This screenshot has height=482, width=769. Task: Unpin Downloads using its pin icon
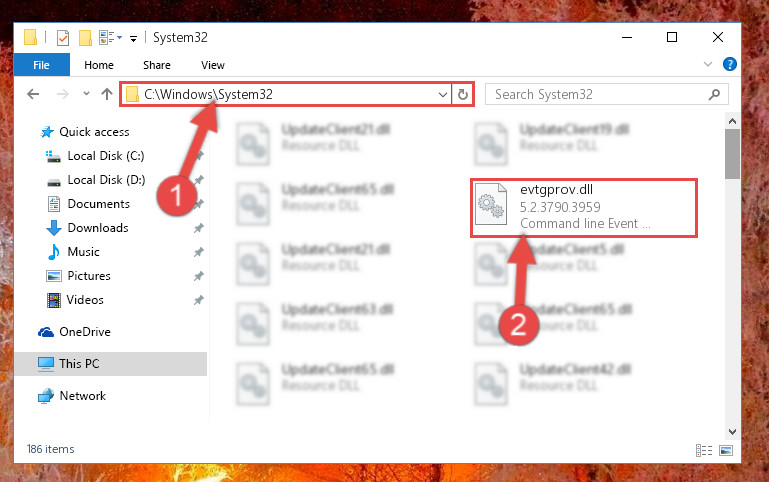198,228
